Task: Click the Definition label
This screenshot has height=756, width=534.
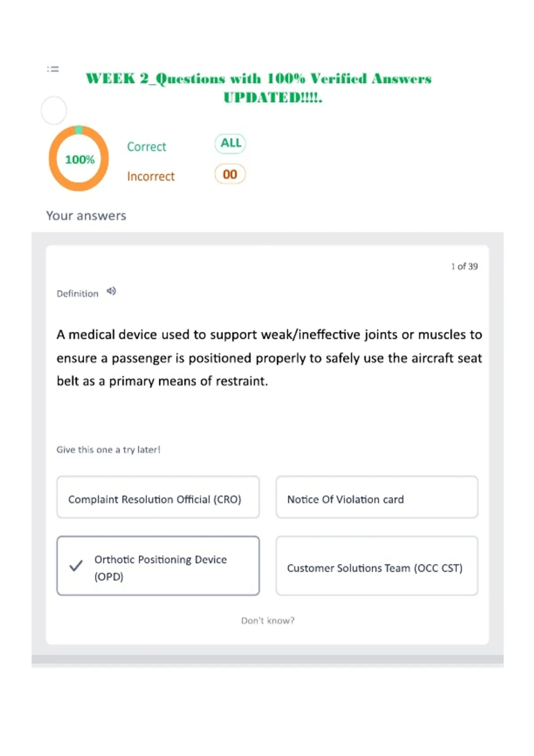Action: point(77,294)
